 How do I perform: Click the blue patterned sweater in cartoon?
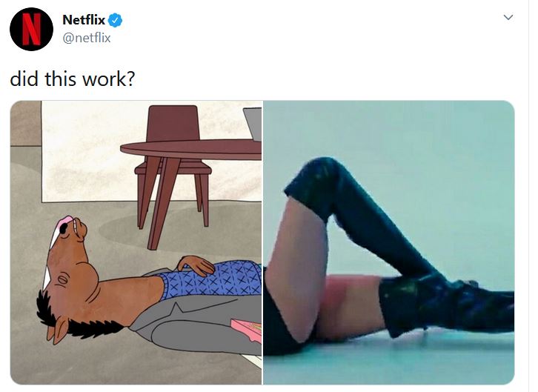click(x=213, y=279)
